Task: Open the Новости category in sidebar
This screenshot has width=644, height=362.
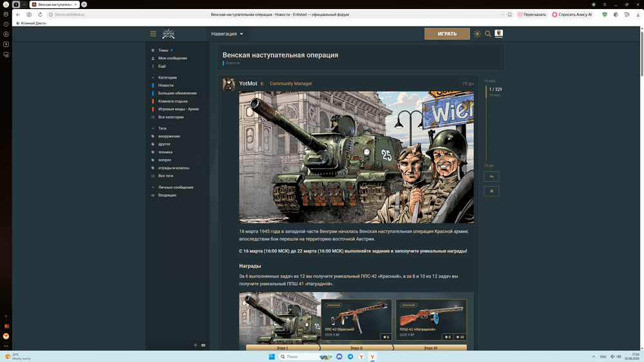Action: (x=166, y=85)
